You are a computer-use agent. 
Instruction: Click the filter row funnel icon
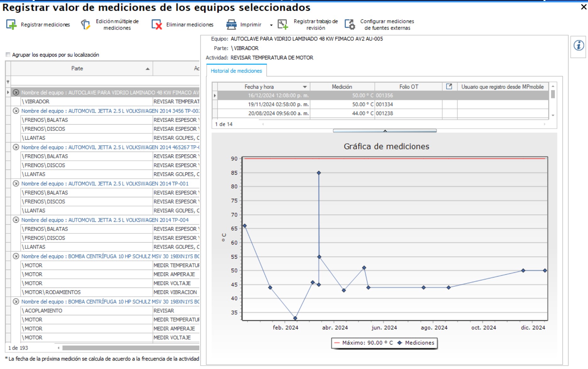pyautogui.click(x=8, y=82)
